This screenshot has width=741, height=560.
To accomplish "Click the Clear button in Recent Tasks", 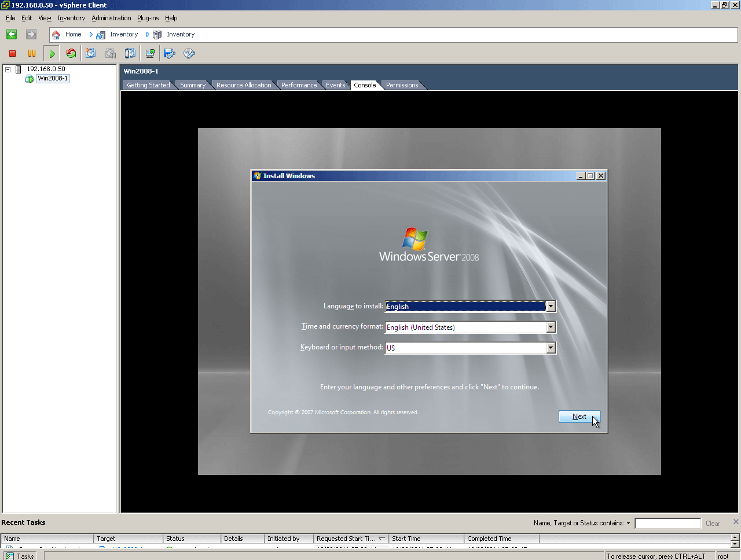I will coord(713,524).
